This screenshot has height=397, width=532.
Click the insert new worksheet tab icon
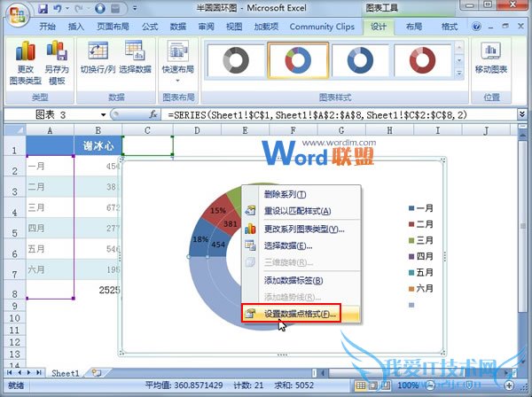click(x=97, y=373)
